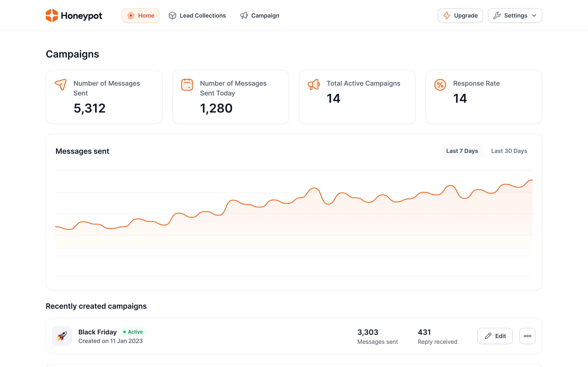588x367 pixels.
Task: Click the calendar icon for messages today
Action: [187, 84]
